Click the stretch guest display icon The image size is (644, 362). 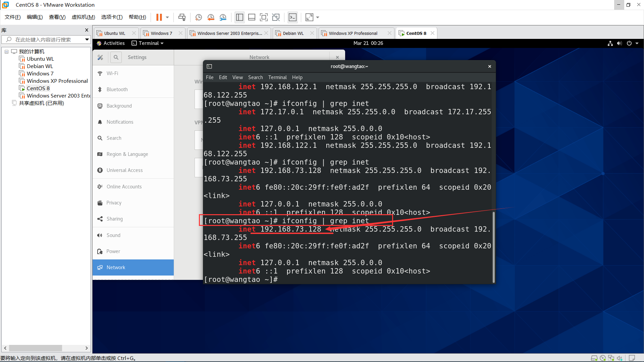(x=309, y=17)
